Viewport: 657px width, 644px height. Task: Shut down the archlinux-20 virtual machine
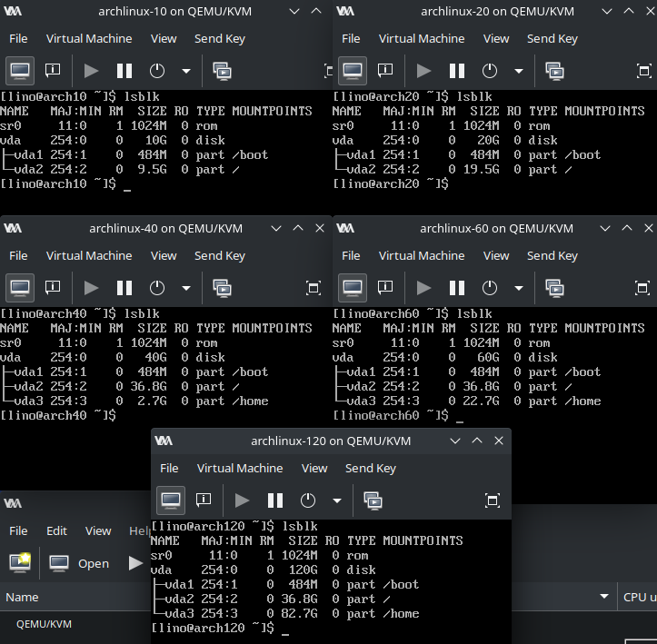tap(490, 71)
